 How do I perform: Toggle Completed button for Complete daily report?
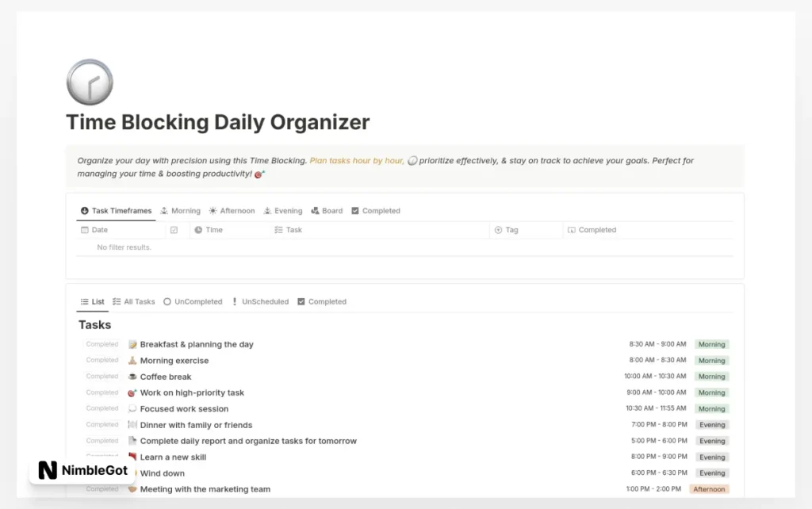pyautogui.click(x=102, y=441)
